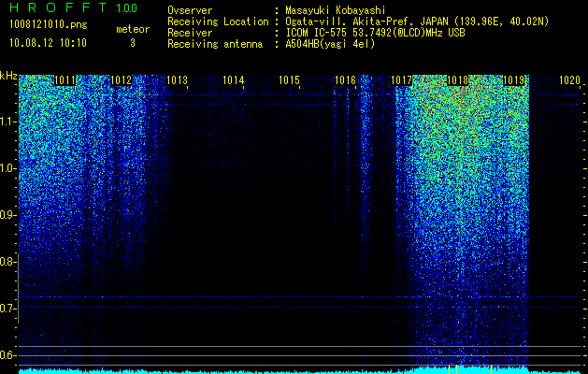This screenshot has width=588, height=374.
Task: Click the 1015 time marker
Action: 289,80
